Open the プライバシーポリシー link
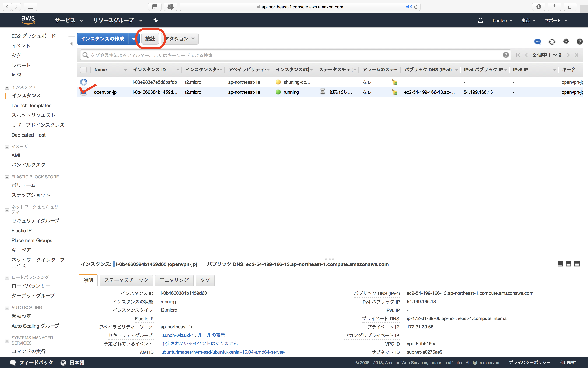588x368 pixels. tap(529, 363)
